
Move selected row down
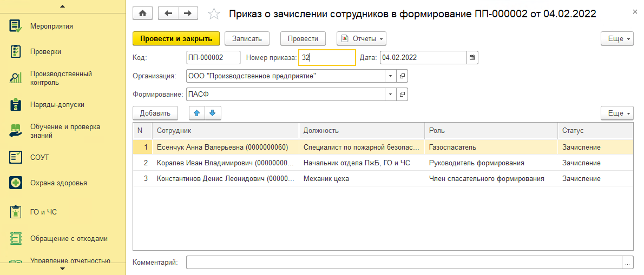213,113
